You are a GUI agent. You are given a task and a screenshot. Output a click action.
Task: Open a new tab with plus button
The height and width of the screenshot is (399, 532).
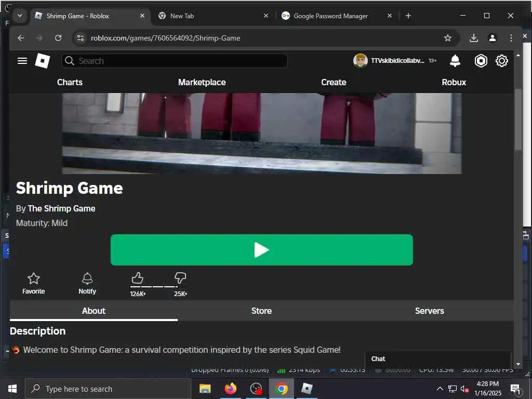[x=408, y=16]
